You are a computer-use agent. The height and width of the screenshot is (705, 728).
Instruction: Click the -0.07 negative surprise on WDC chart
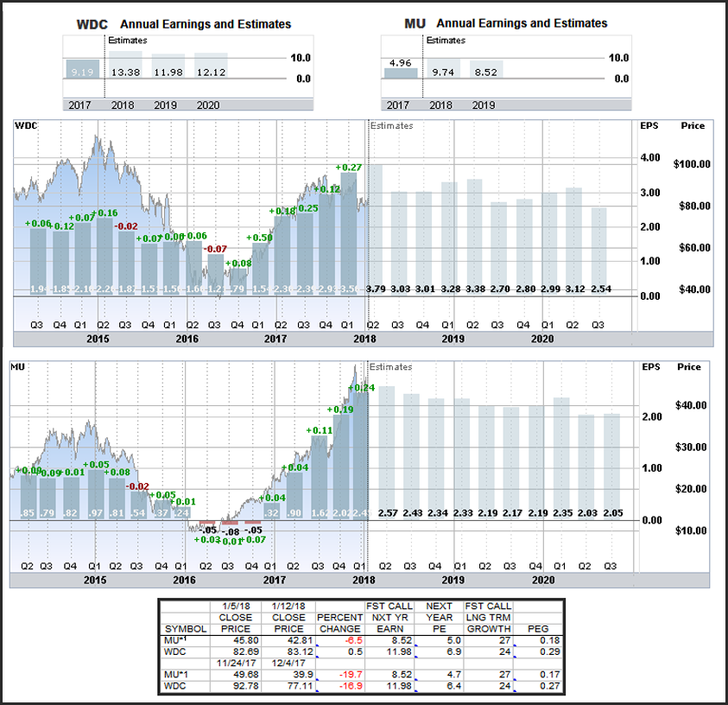point(215,249)
